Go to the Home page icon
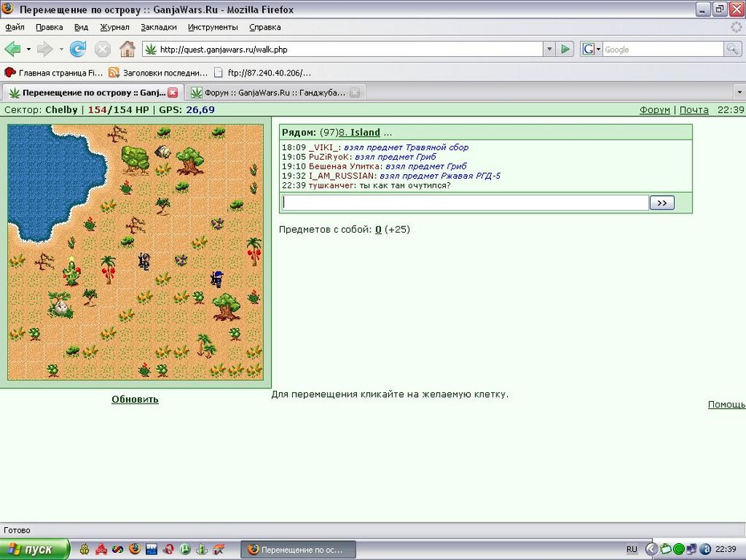 pos(127,49)
